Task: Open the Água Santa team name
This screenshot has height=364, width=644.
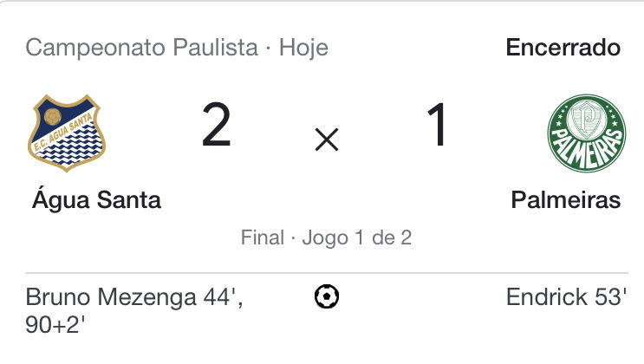Action: (96, 199)
